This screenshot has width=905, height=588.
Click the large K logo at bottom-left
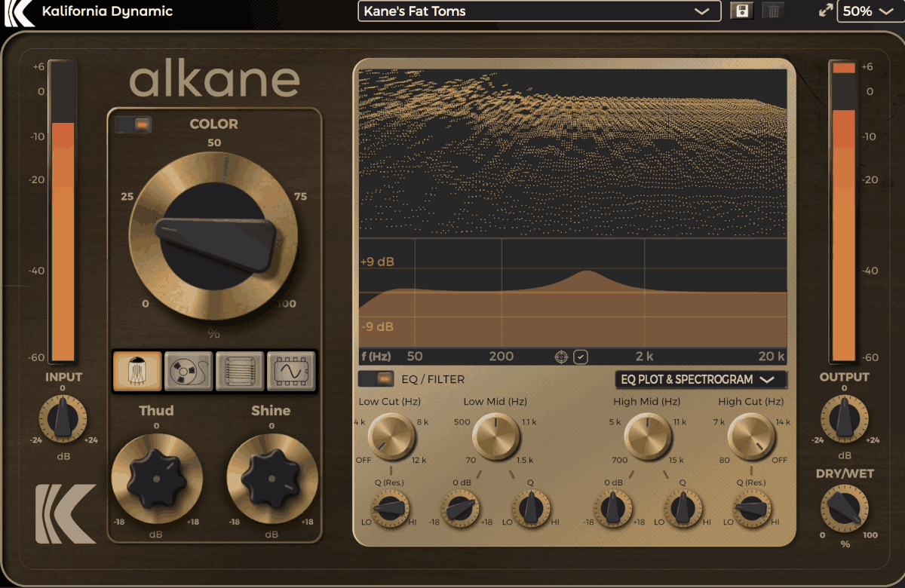[x=66, y=513]
